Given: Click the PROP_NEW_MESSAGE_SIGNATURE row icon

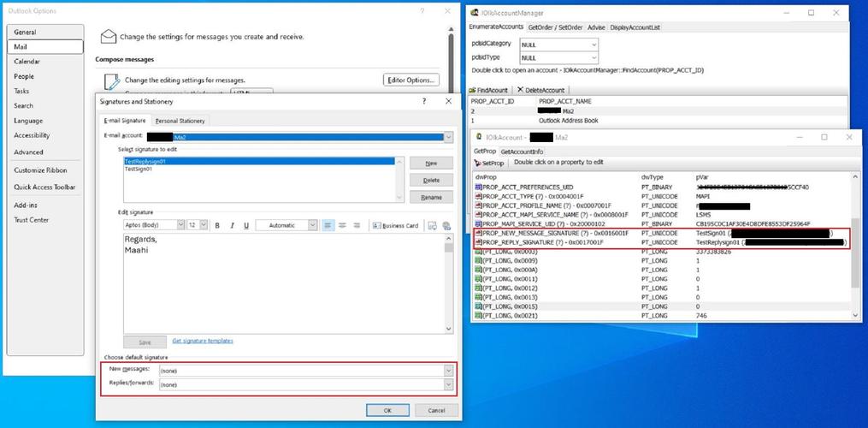Looking at the screenshot, I should 478,234.
